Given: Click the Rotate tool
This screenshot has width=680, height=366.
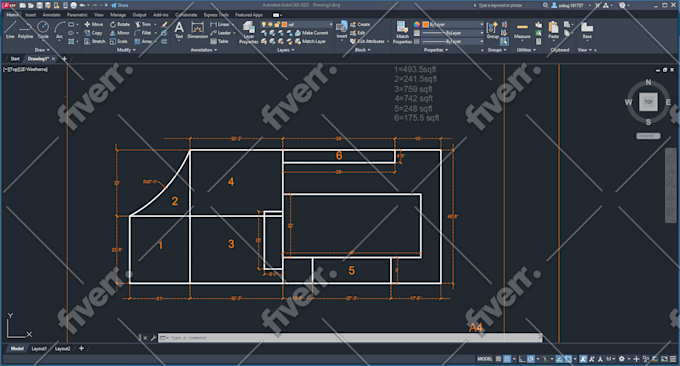Looking at the screenshot, I should [120, 24].
